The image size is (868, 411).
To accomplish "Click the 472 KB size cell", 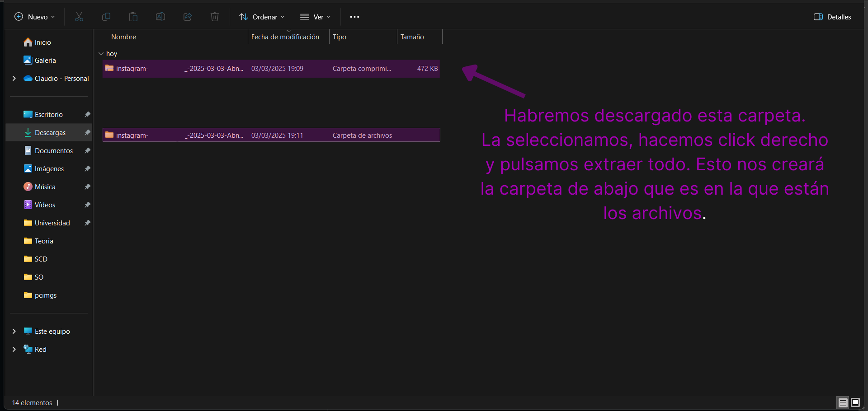I will click(427, 69).
